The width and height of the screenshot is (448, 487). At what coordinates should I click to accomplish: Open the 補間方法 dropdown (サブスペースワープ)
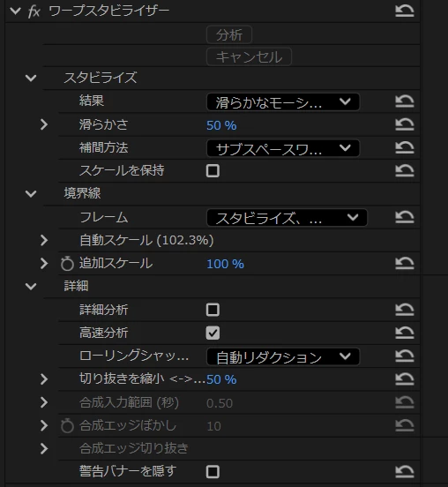[x=283, y=148]
